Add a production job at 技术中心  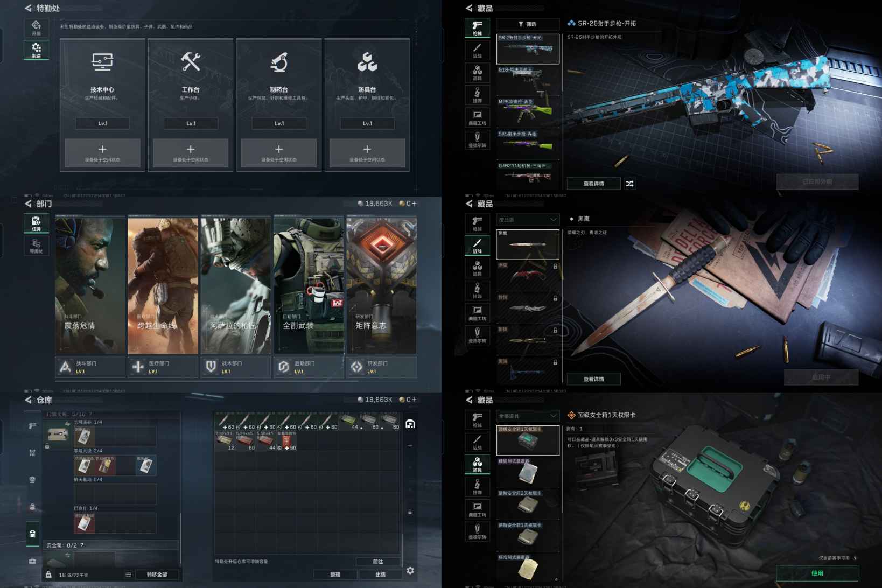102,152
